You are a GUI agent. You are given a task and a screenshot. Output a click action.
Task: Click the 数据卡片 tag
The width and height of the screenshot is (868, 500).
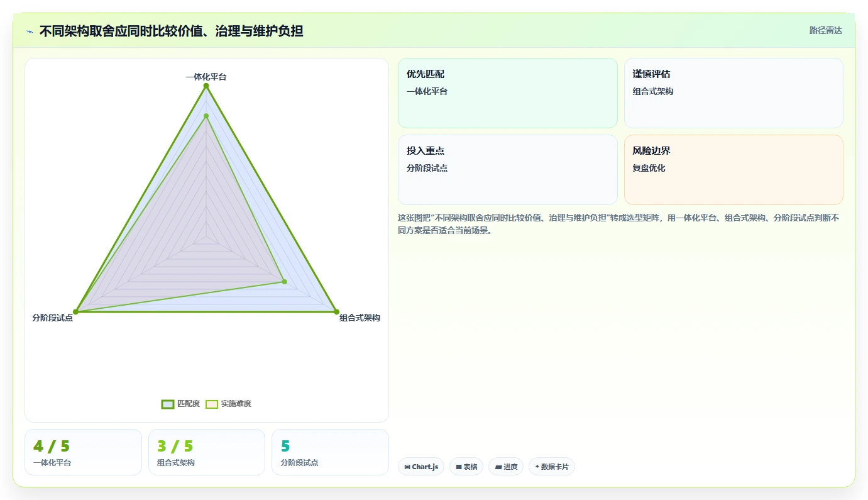[x=552, y=467]
